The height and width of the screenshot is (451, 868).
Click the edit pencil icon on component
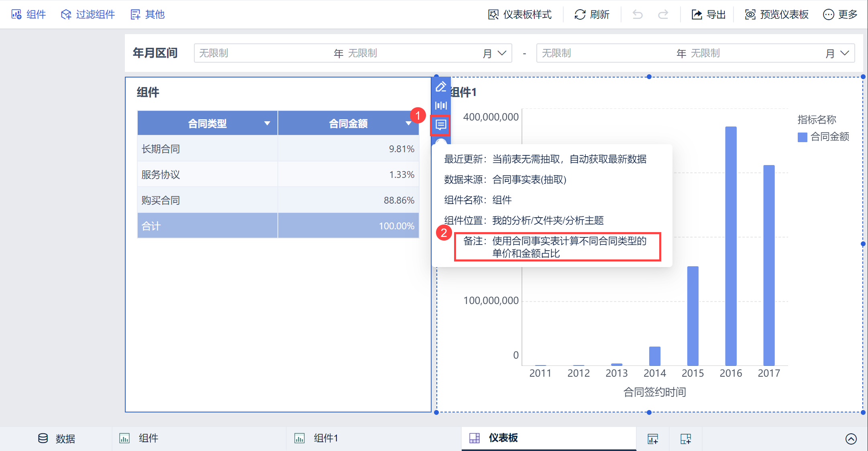(441, 87)
